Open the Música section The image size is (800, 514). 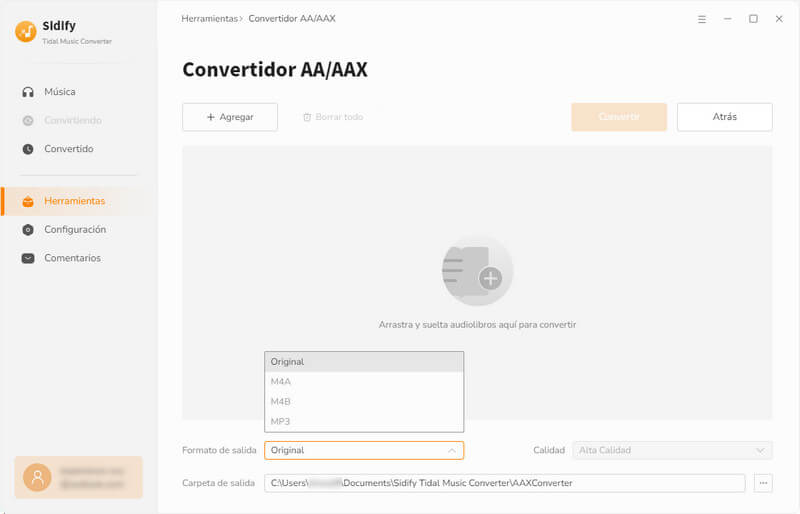(x=60, y=92)
